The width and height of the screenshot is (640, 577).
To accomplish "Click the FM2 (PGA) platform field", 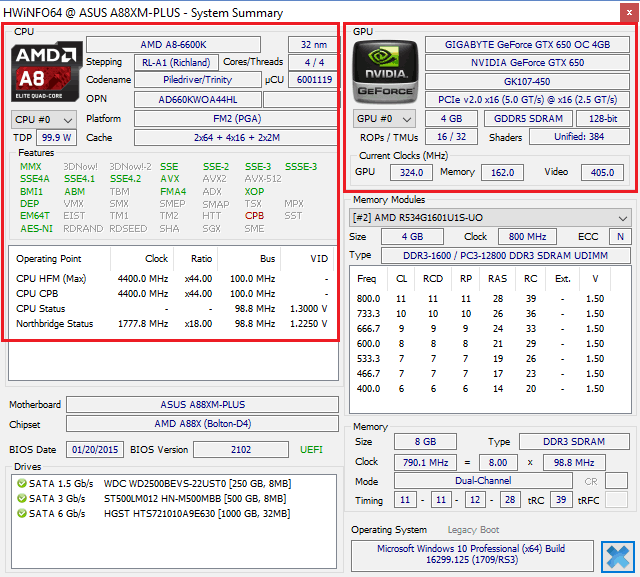I will click(x=237, y=119).
